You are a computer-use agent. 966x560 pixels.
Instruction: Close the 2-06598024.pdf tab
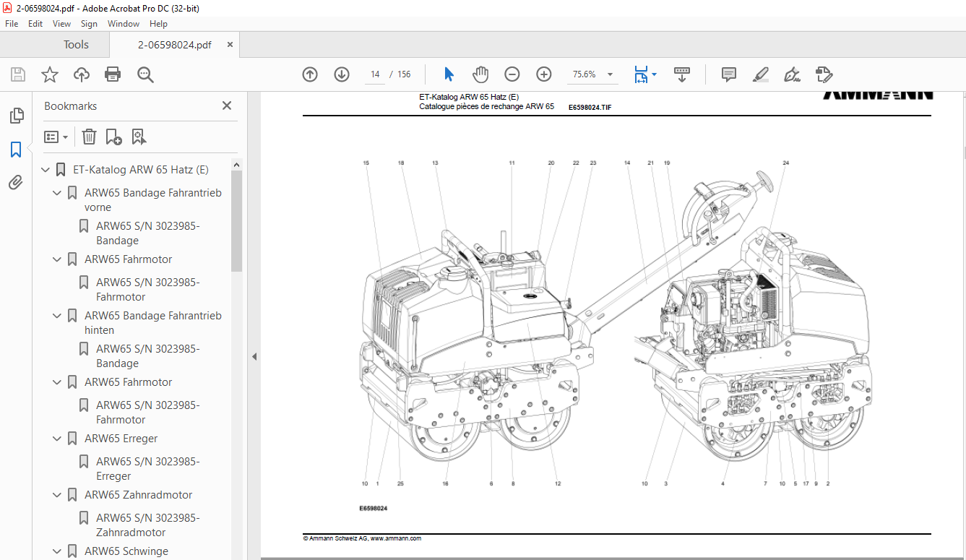230,45
